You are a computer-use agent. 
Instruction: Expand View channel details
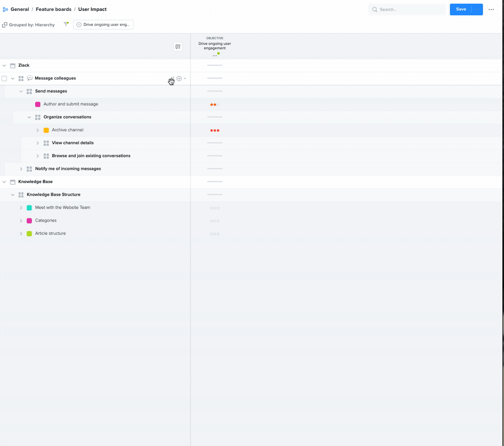tap(38, 143)
